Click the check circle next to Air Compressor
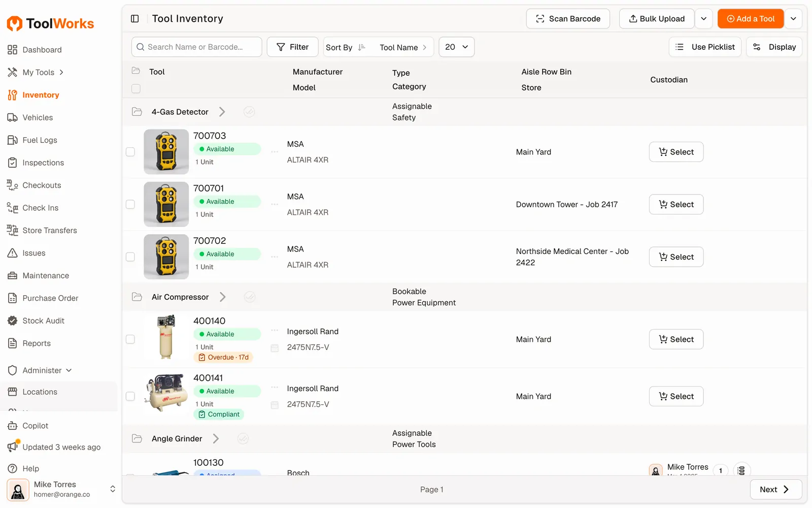 click(x=250, y=297)
